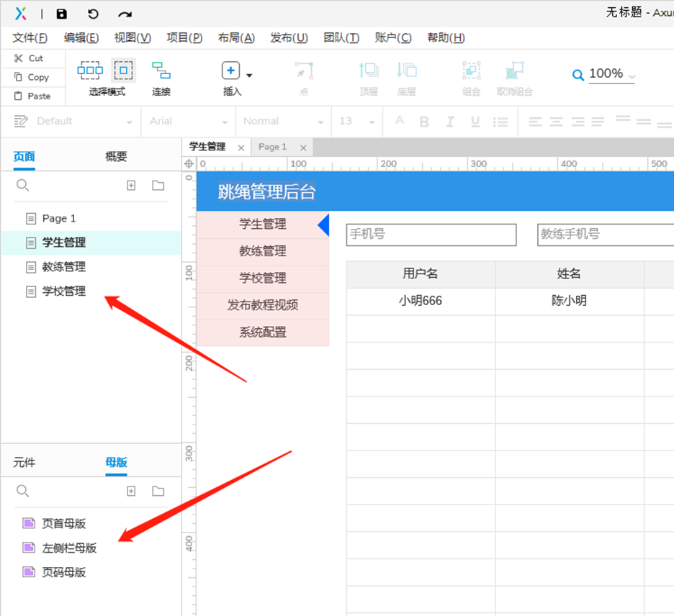Select contained selection mode icon
This screenshot has height=616, width=674.
(124, 70)
